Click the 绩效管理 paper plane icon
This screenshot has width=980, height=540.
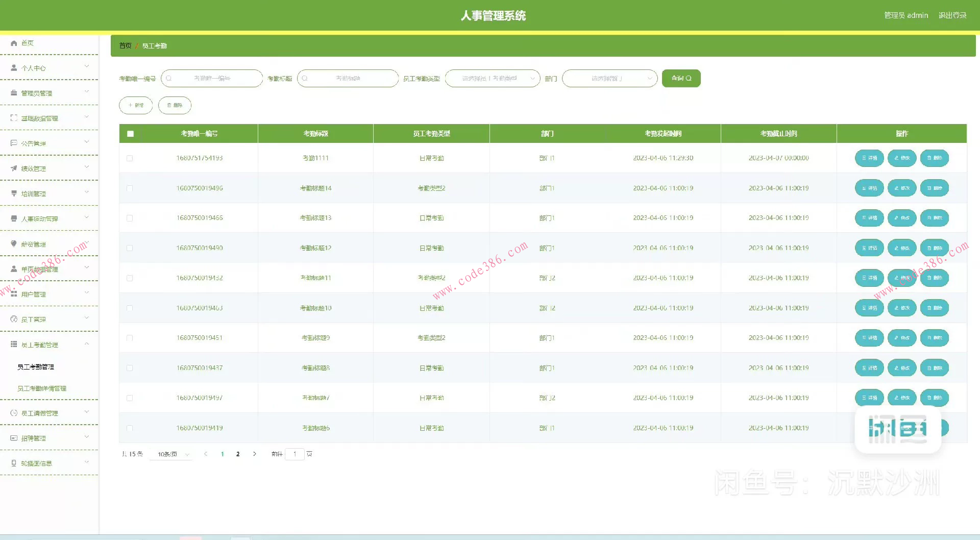pyautogui.click(x=14, y=168)
